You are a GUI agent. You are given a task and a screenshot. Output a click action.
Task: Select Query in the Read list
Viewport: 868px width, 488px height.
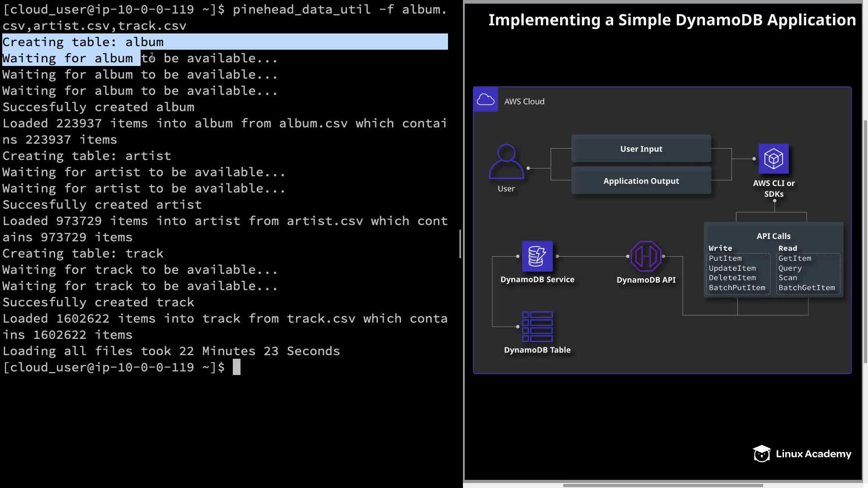[x=790, y=268]
